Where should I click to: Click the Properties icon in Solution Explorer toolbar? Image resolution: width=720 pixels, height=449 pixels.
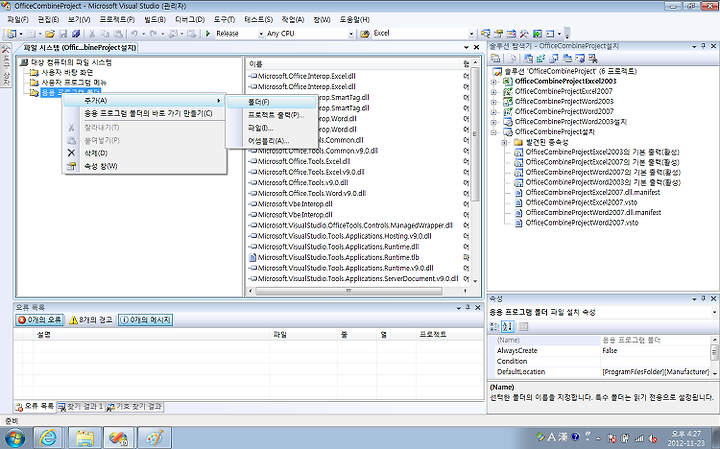tap(495, 58)
